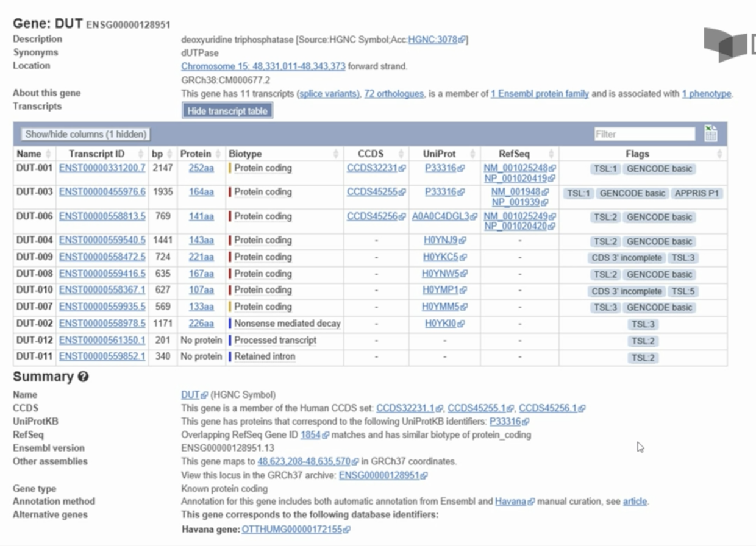Open transcript ENST00000455976.6
The image size is (756, 546).
[102, 192]
